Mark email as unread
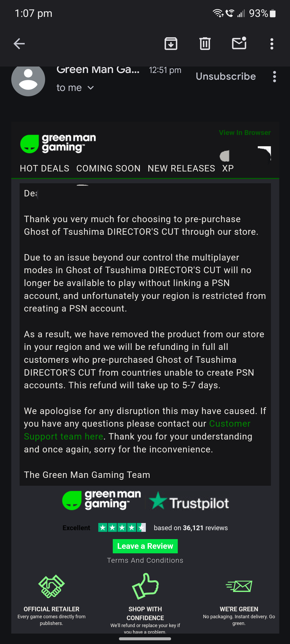 [239, 43]
